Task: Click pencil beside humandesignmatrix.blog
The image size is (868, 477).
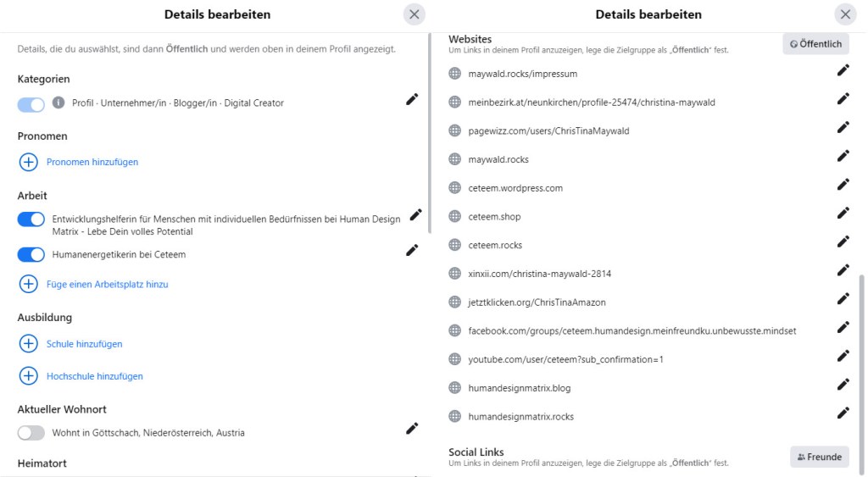Action: coord(843,384)
